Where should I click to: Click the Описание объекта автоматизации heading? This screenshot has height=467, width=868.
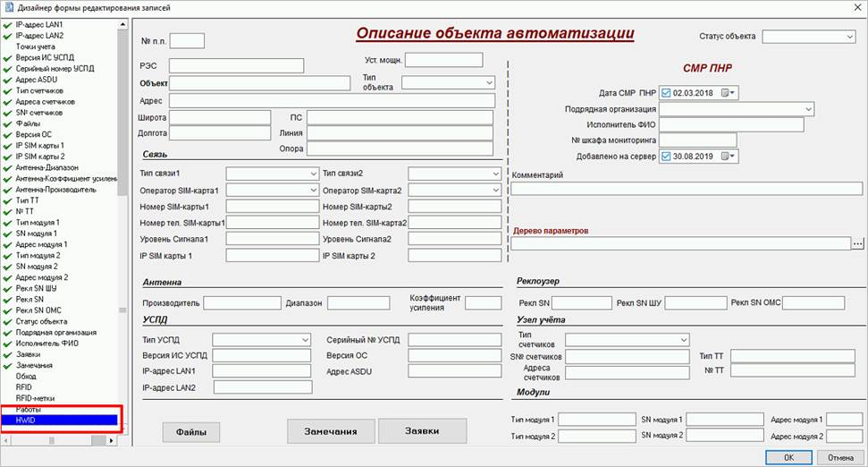[x=495, y=33]
